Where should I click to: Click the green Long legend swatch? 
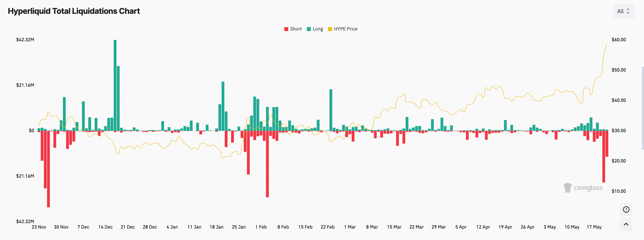tap(309, 29)
